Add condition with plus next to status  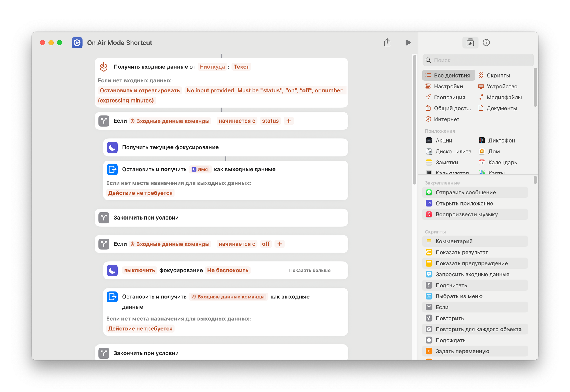289,121
